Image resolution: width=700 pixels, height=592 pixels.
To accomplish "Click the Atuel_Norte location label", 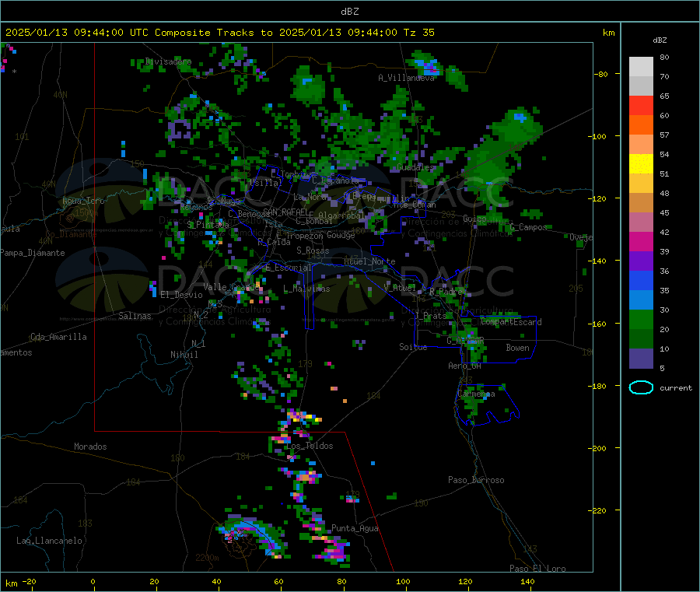I will (369, 261).
